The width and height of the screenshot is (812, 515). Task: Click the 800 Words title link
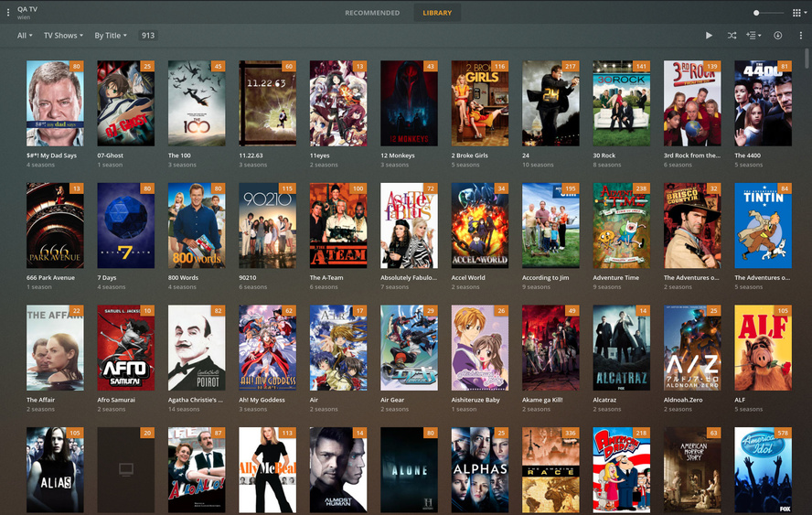coord(183,278)
